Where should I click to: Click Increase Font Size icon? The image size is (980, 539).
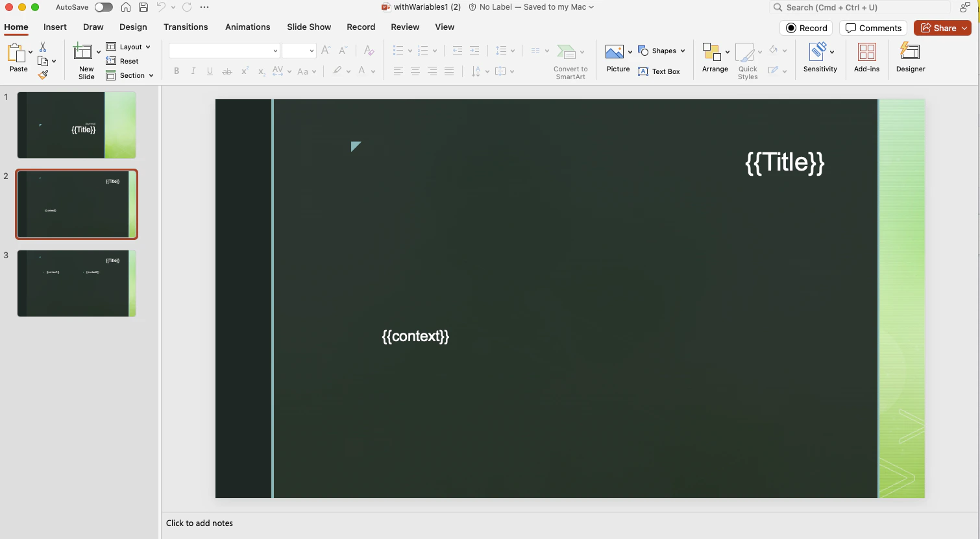pos(326,50)
